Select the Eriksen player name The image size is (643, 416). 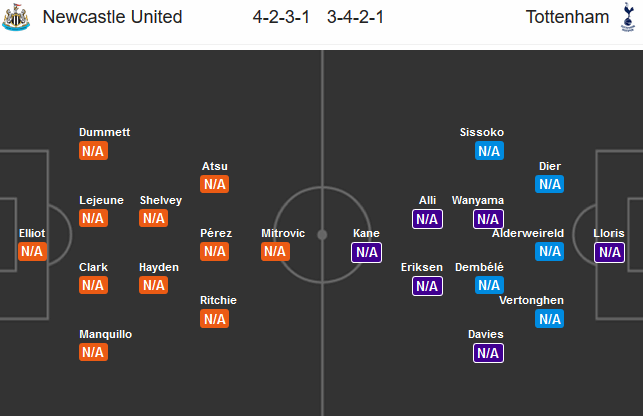click(422, 267)
